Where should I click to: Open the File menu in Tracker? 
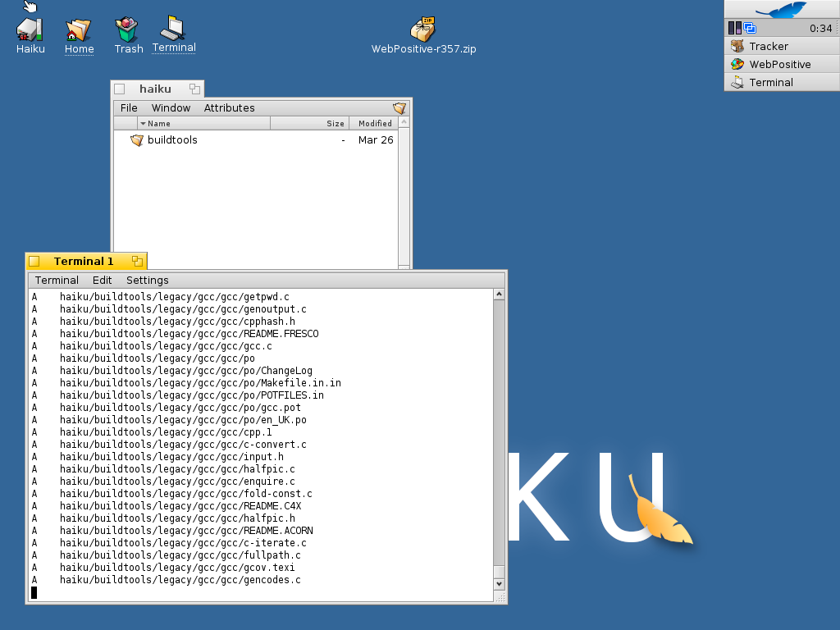pyautogui.click(x=129, y=108)
